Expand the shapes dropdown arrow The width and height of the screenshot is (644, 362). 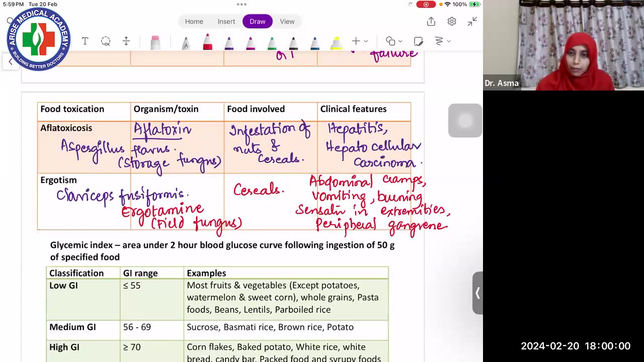[400, 41]
